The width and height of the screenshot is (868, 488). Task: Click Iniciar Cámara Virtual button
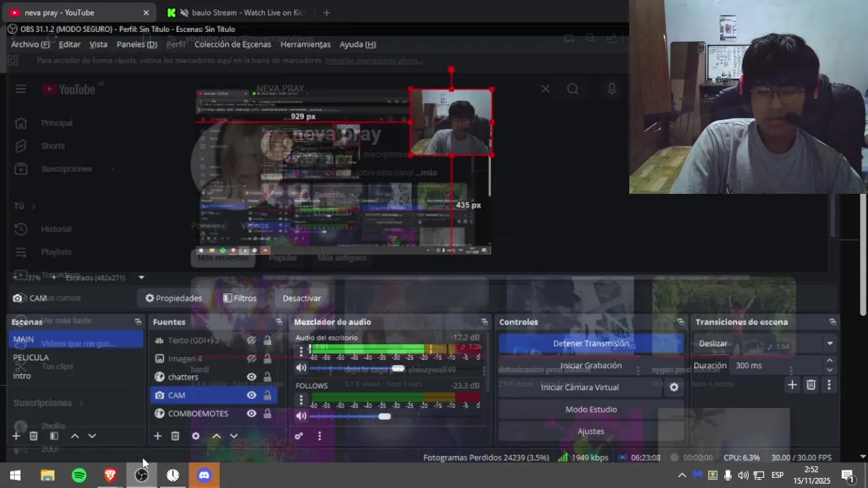[x=580, y=387]
